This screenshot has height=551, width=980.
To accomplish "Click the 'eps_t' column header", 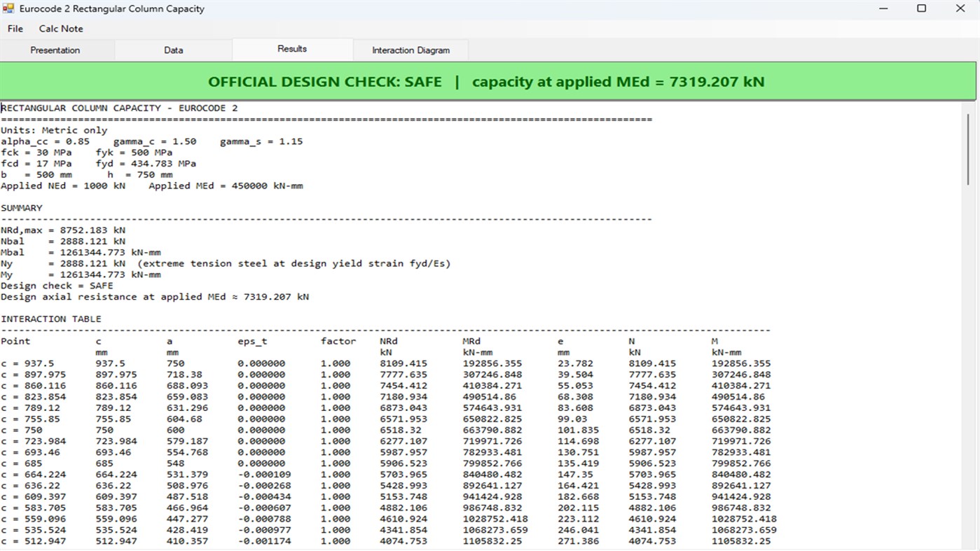I will coord(252,342).
